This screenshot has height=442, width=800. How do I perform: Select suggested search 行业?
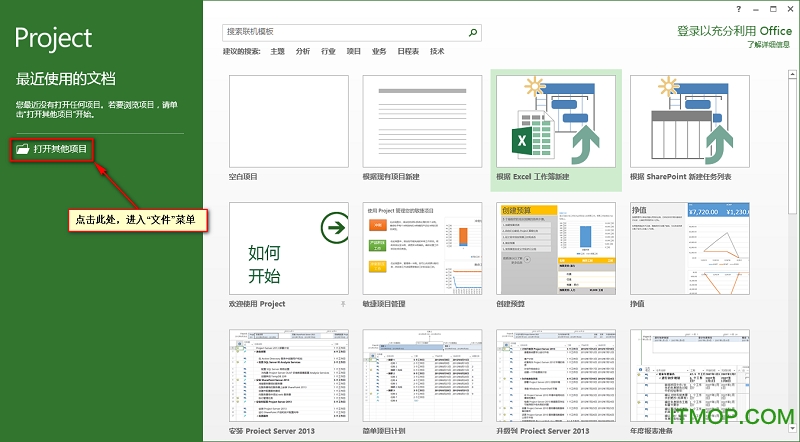pos(328,51)
